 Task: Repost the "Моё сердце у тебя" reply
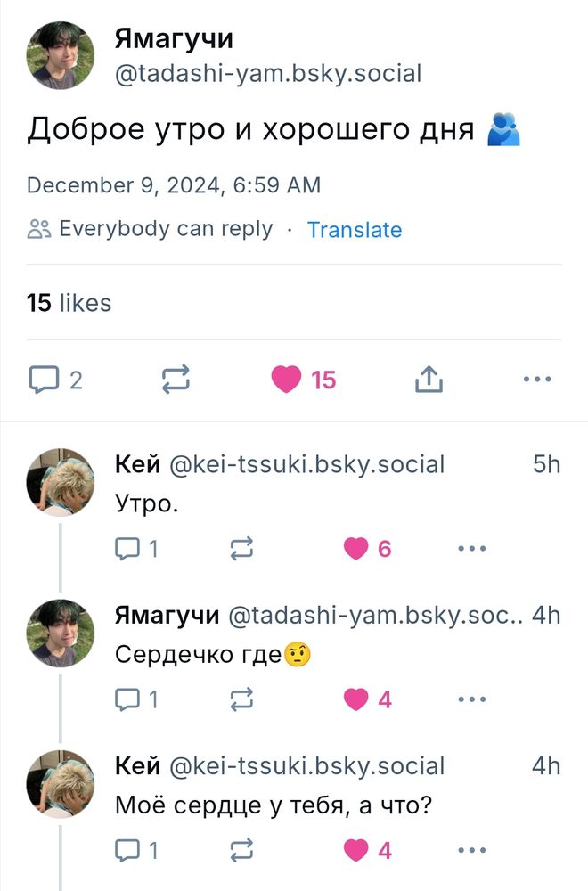pyautogui.click(x=241, y=851)
